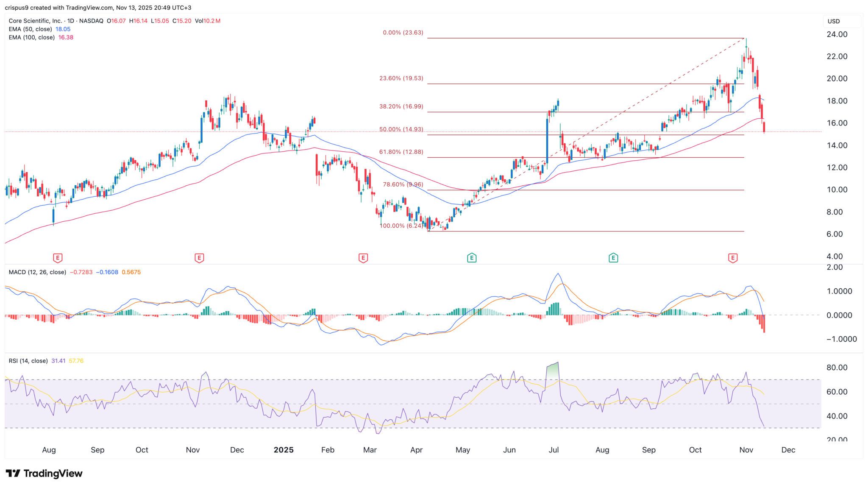Select the MACD (12, 26, close) legend
Screen dimensions: 868x488
(37, 272)
